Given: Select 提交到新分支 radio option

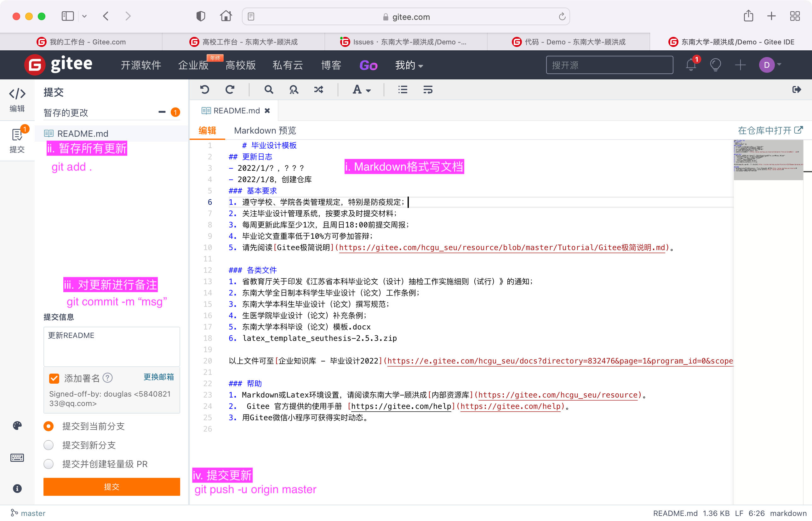Looking at the screenshot, I should click(x=49, y=445).
